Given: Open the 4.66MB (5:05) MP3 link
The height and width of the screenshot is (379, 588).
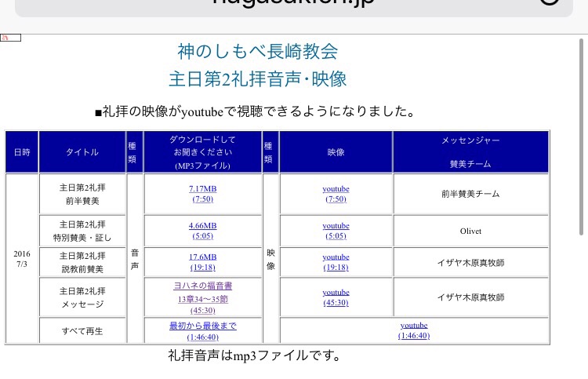Looking at the screenshot, I should (x=203, y=231).
